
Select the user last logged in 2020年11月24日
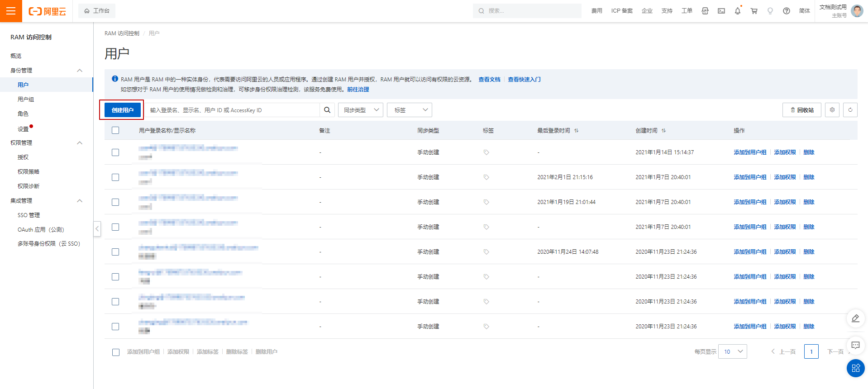tap(115, 252)
